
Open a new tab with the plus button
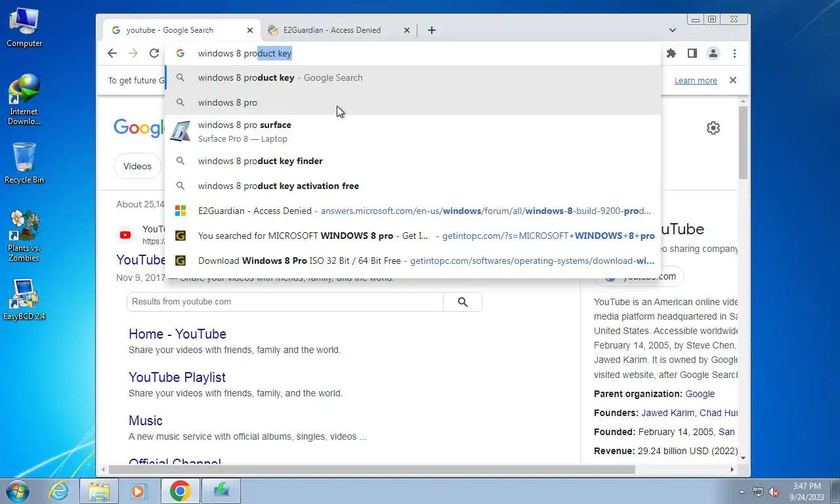(x=431, y=30)
